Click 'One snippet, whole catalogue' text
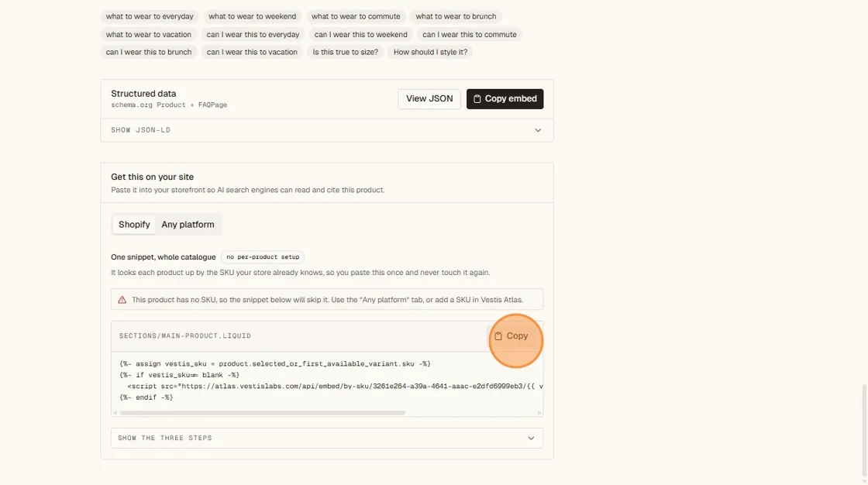The width and height of the screenshot is (868, 485). (x=164, y=257)
